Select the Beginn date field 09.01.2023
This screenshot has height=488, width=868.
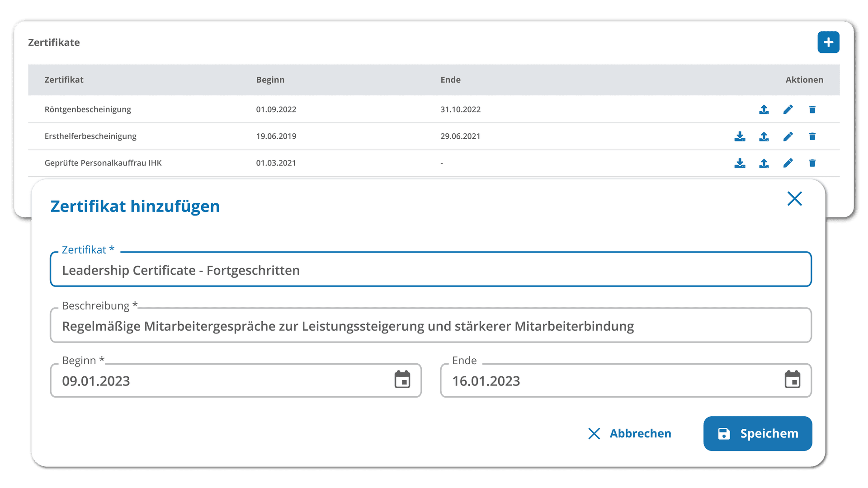(236, 380)
